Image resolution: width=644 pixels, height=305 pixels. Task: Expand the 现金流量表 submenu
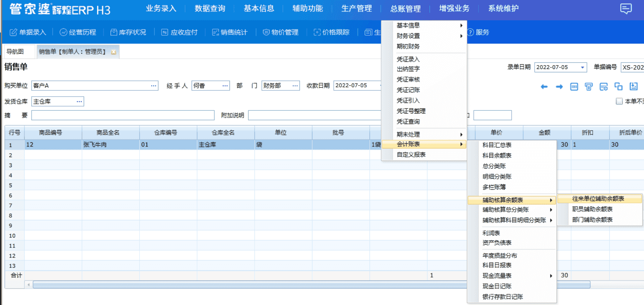click(x=512, y=275)
